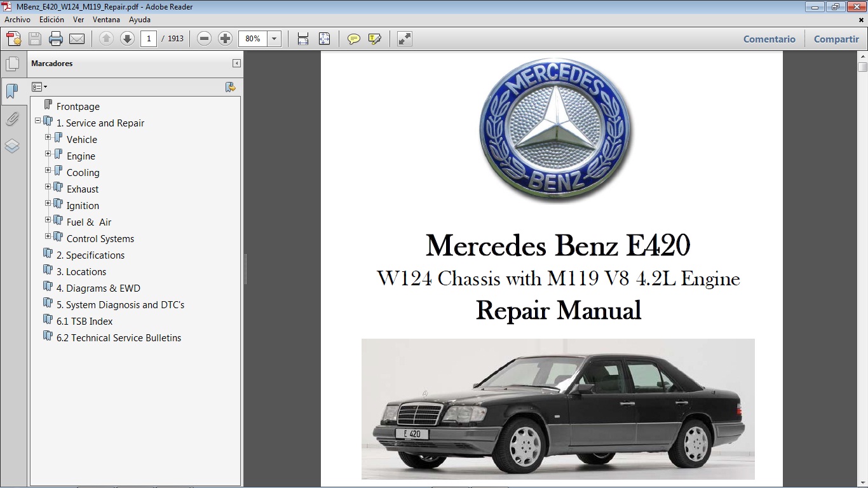This screenshot has width=868, height=488.
Task: Click the Save file icon
Action: point(35,39)
